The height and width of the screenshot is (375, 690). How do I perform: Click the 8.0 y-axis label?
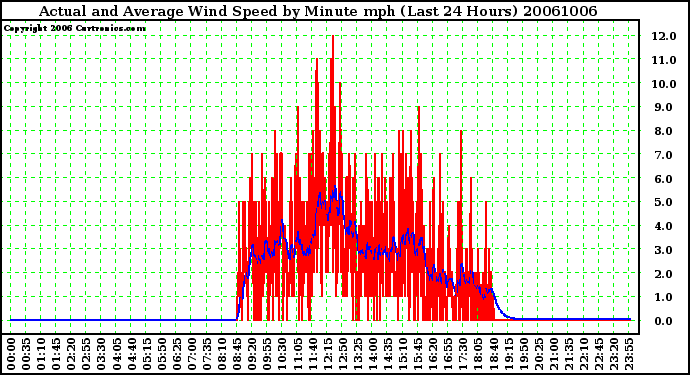(663, 131)
